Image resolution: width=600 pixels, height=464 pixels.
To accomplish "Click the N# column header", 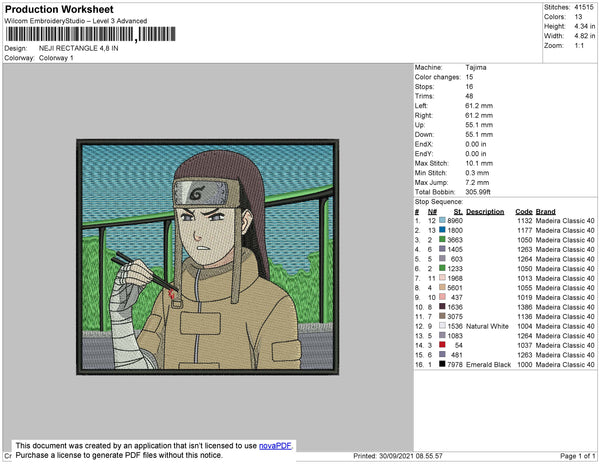I will click(432, 212).
